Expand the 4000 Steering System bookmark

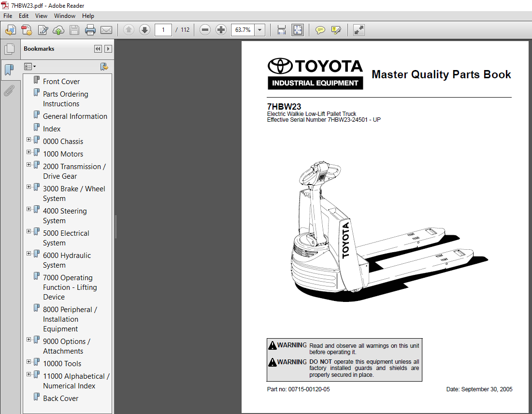click(29, 209)
